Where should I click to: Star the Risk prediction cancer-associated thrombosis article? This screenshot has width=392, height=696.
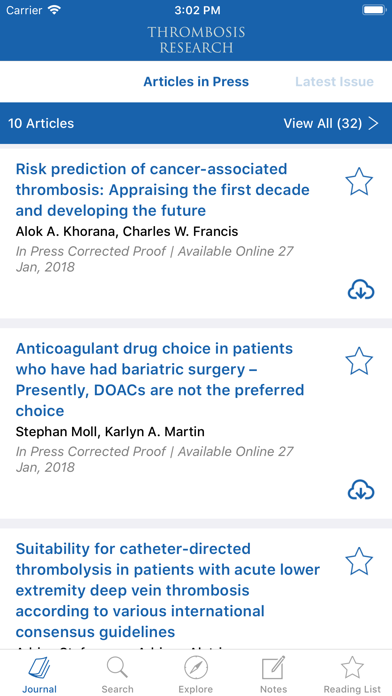(359, 181)
